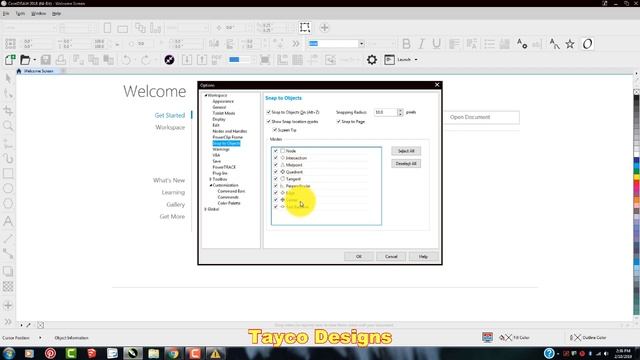Expand toolbox overflow double chevron
Viewport: 640px width, 360px height.
pyautogui.click(x=8, y=322)
